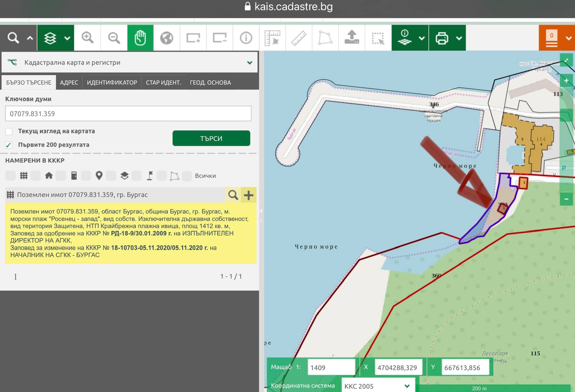The height and width of the screenshot is (392, 575).
Task: Select the polygon area measure tool
Action: 325,38
